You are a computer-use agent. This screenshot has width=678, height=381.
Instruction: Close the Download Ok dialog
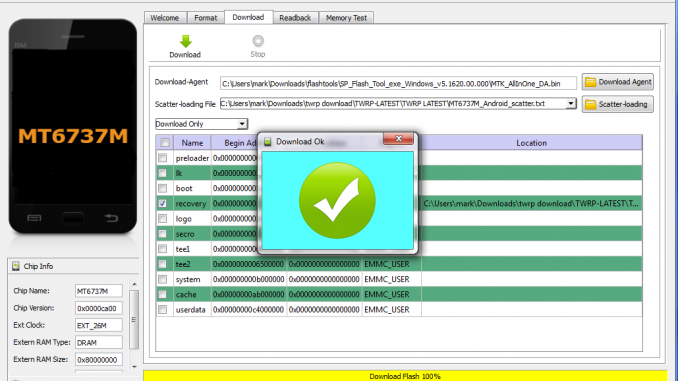(x=398, y=138)
